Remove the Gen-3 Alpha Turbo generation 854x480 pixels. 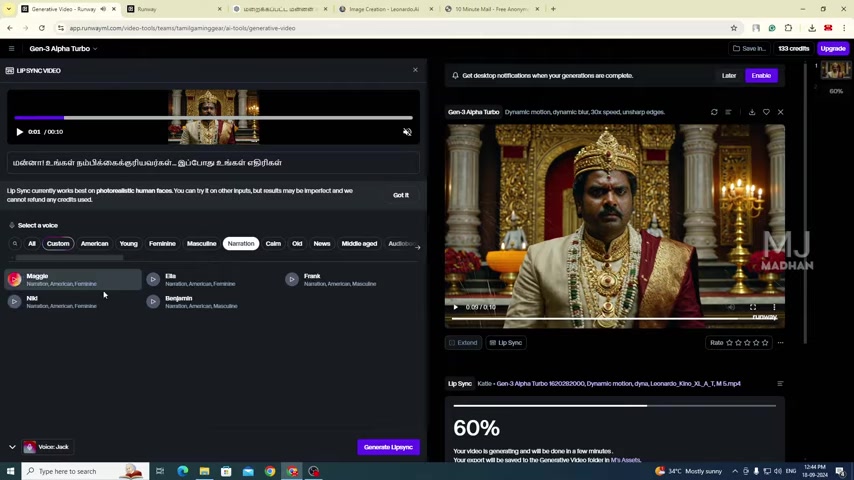[780, 112]
